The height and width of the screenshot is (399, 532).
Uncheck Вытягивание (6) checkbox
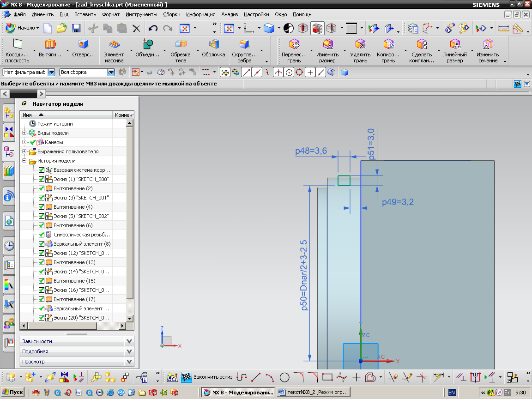pos(42,225)
